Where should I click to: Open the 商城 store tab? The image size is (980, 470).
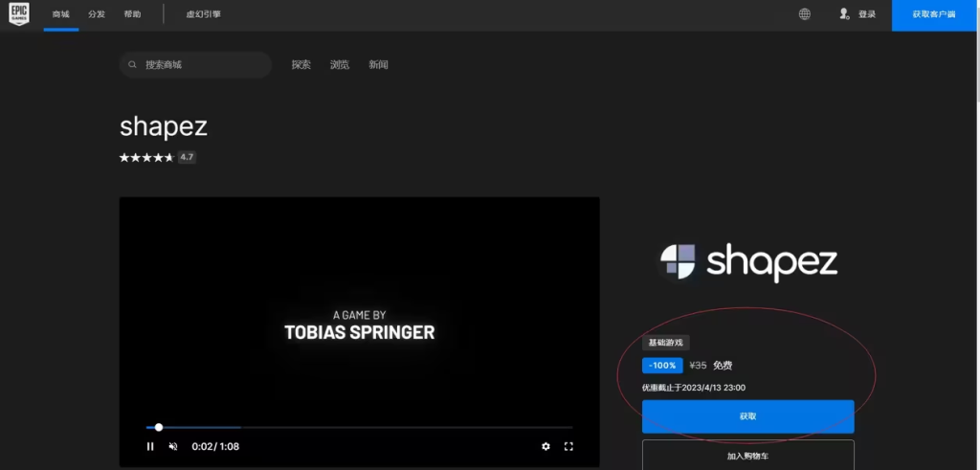[61, 14]
